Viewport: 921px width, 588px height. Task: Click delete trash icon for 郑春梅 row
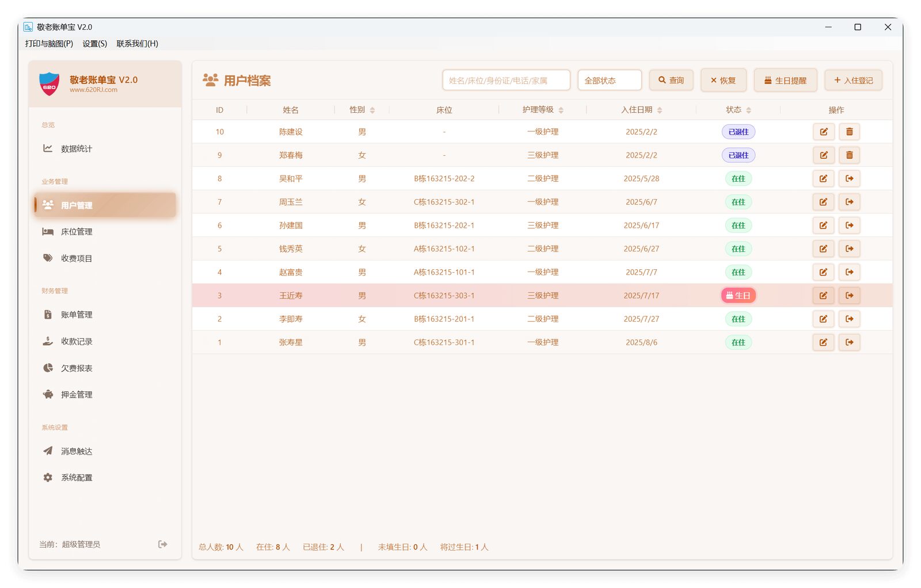(x=849, y=155)
